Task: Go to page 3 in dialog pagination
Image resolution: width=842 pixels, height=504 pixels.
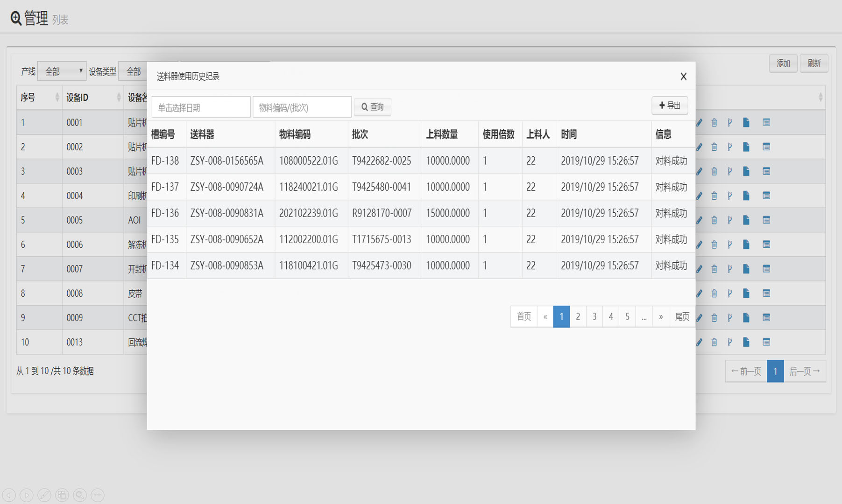Action: point(594,316)
